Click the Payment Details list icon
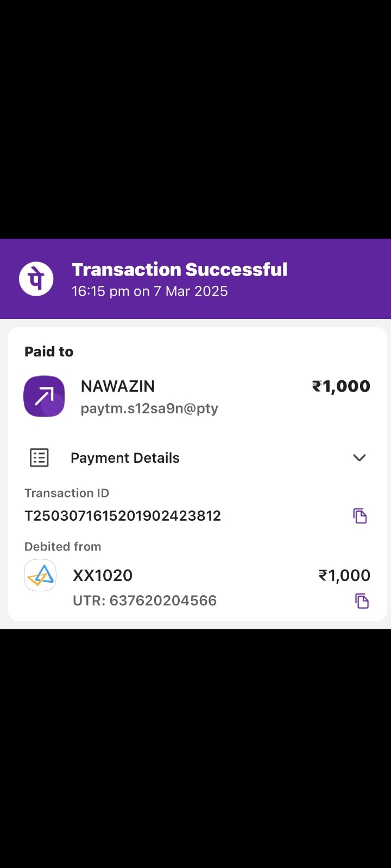 39,458
